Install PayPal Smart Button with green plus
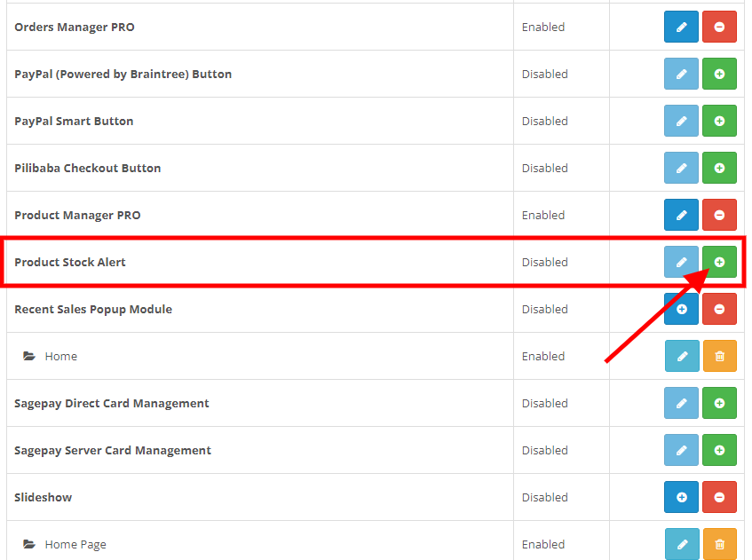 tap(719, 121)
